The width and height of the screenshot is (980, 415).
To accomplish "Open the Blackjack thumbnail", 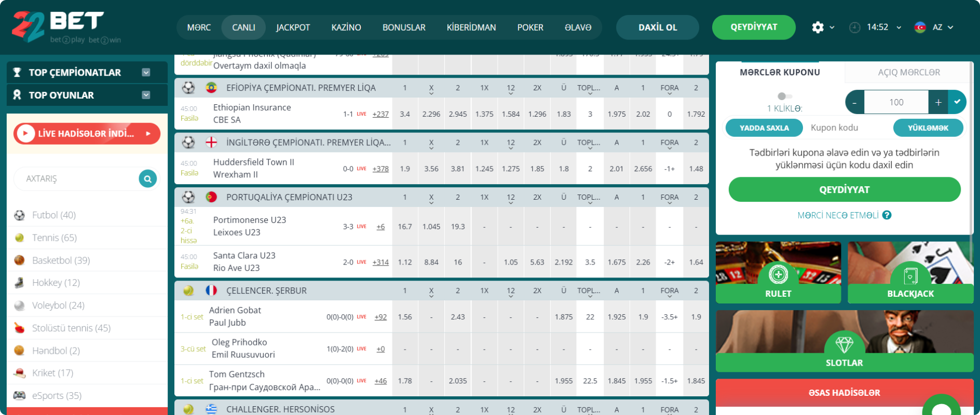I will pyautogui.click(x=910, y=273).
